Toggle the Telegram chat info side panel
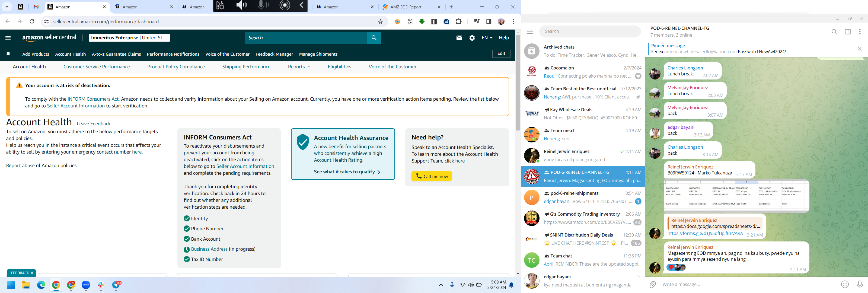868x293 pixels. click(x=848, y=32)
